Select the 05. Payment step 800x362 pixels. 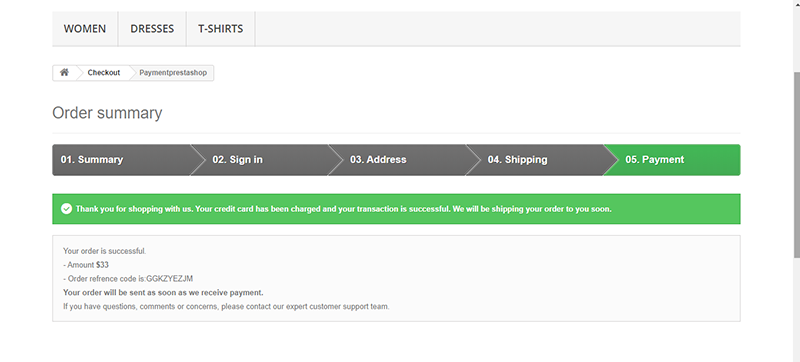(672, 160)
